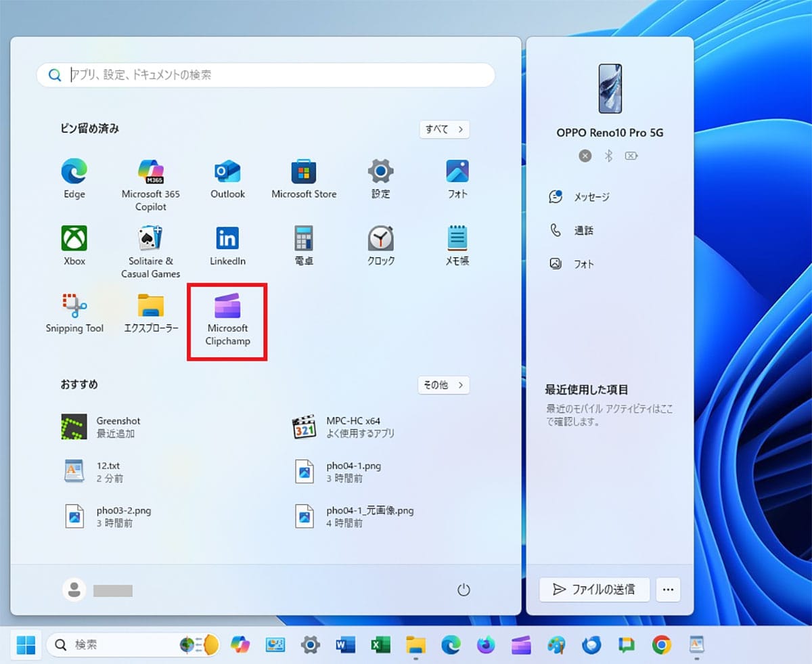Open 設定 from pinned apps
The image size is (812, 664).
[380, 179]
